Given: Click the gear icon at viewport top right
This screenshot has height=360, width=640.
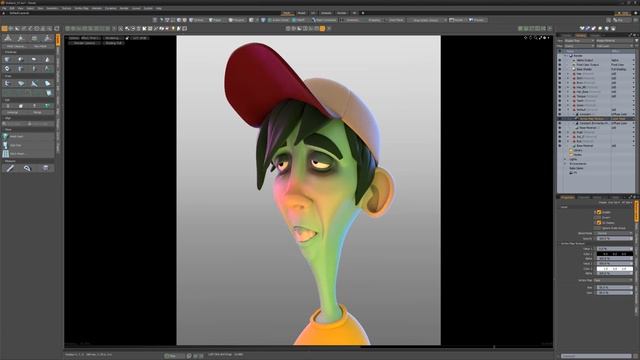Looking at the screenshot, I should tap(544, 38).
